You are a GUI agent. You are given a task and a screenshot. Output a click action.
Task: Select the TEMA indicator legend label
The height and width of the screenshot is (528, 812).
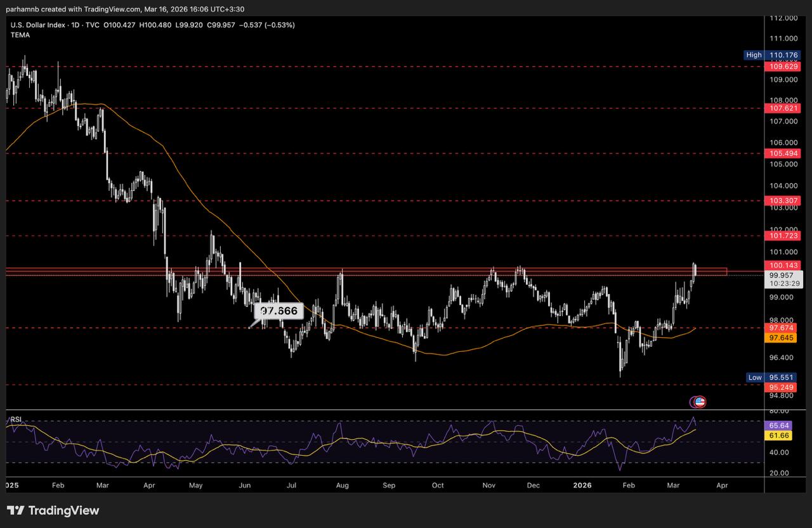20,35
